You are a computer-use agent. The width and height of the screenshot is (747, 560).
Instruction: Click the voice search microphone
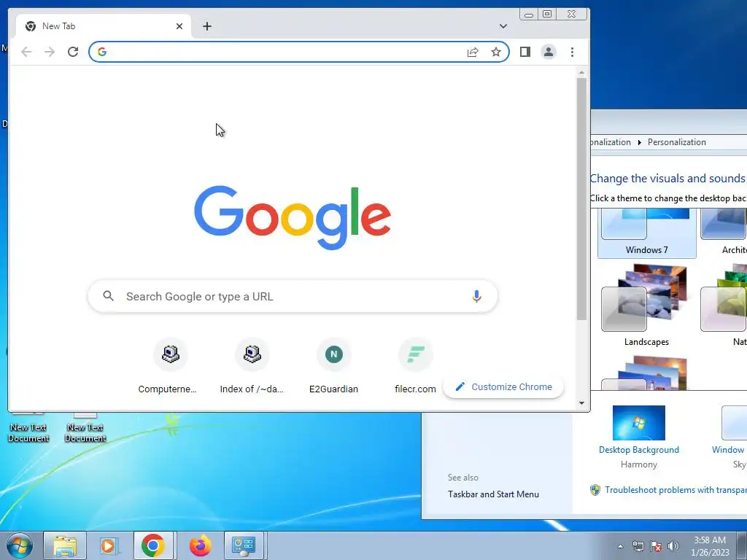point(476,296)
